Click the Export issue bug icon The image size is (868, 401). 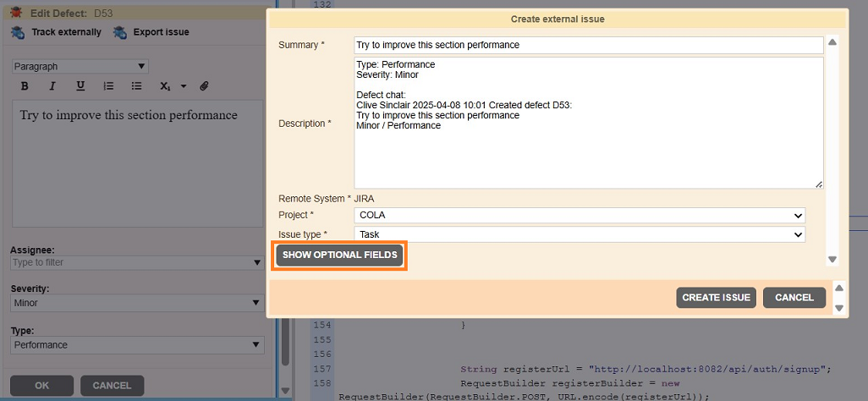click(120, 32)
